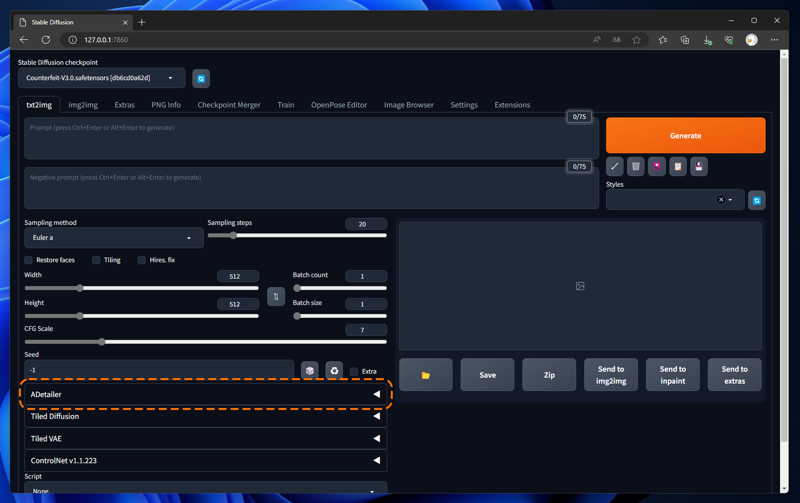Click the Seed input field
This screenshot has width=800, height=503.
point(159,370)
